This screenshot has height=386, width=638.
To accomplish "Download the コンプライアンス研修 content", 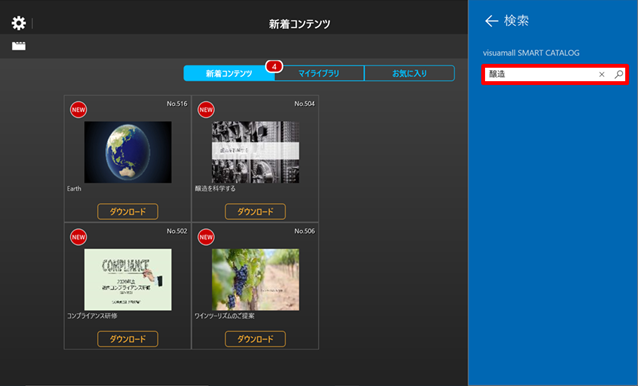I will 128,339.
